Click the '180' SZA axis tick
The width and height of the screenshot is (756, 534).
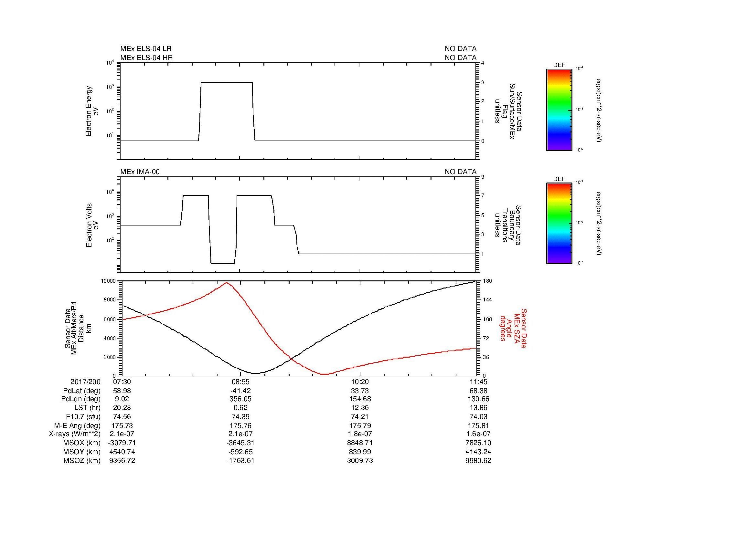(487, 281)
